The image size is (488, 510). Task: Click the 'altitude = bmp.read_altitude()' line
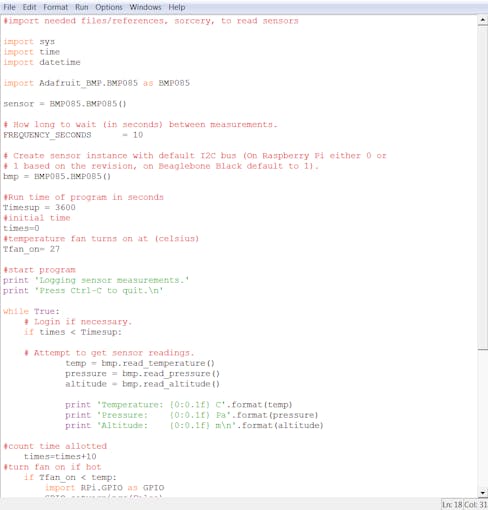pyautogui.click(x=142, y=384)
